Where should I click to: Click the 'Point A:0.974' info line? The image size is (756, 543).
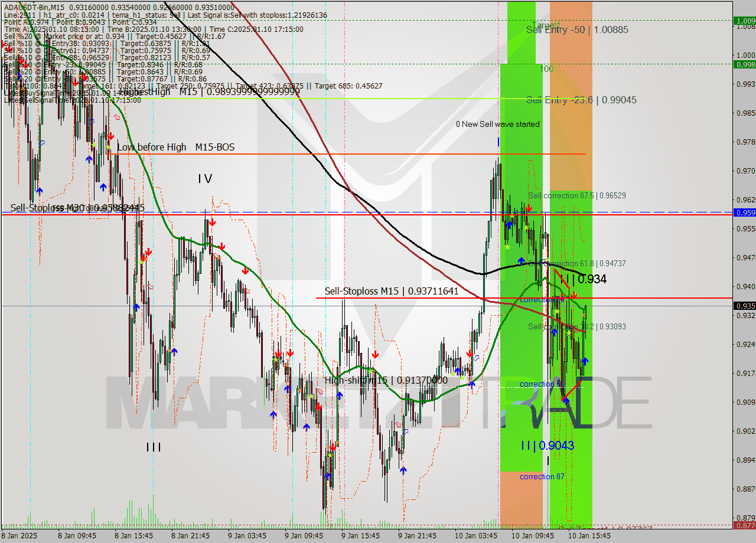click(25, 22)
